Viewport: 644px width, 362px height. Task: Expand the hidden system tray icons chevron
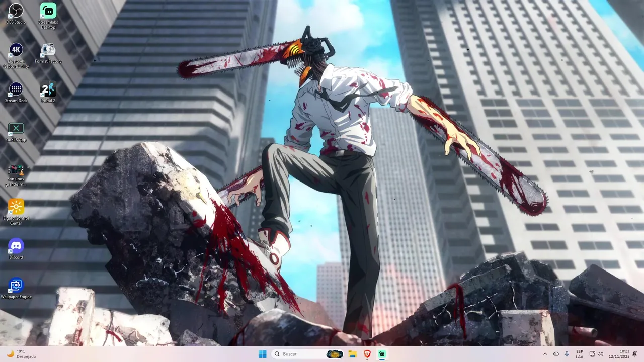tap(545, 354)
